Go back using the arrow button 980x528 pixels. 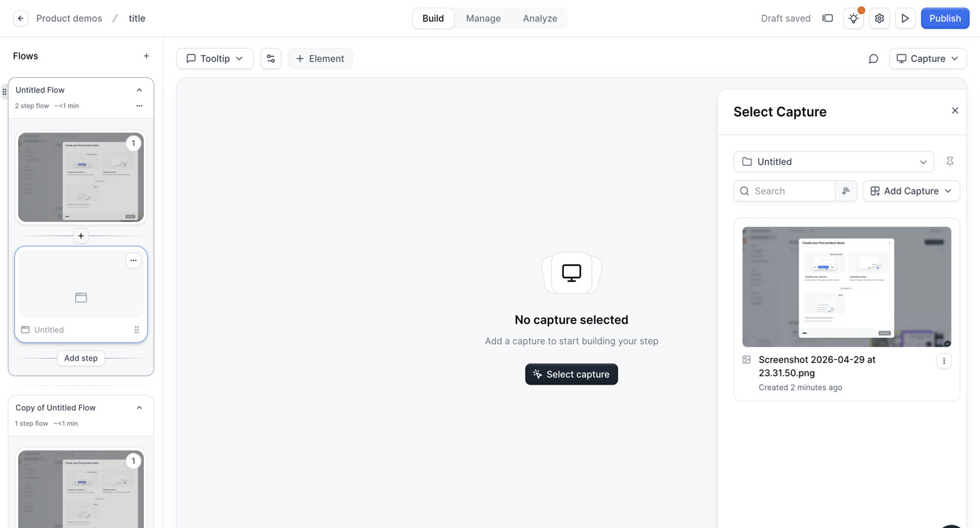tap(21, 18)
